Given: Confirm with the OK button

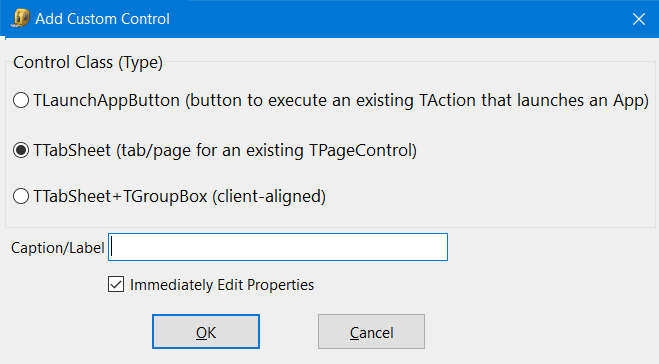Looking at the screenshot, I should click(206, 332).
